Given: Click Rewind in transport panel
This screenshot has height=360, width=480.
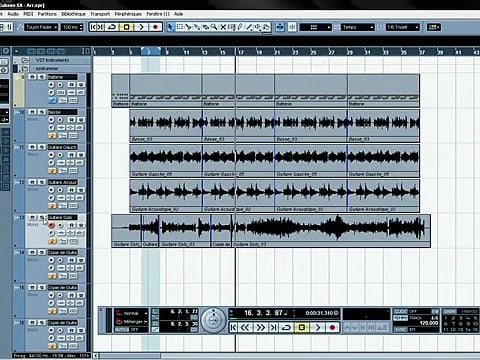Looking at the screenshot, I should 245,327.
